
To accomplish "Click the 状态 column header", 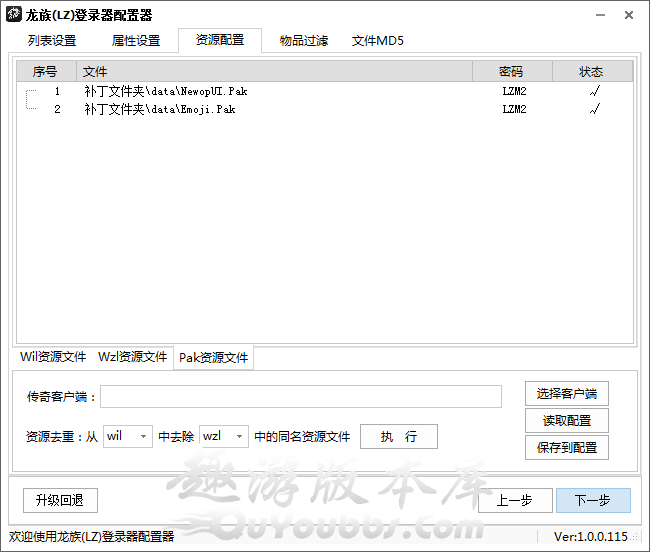I will click(591, 72).
